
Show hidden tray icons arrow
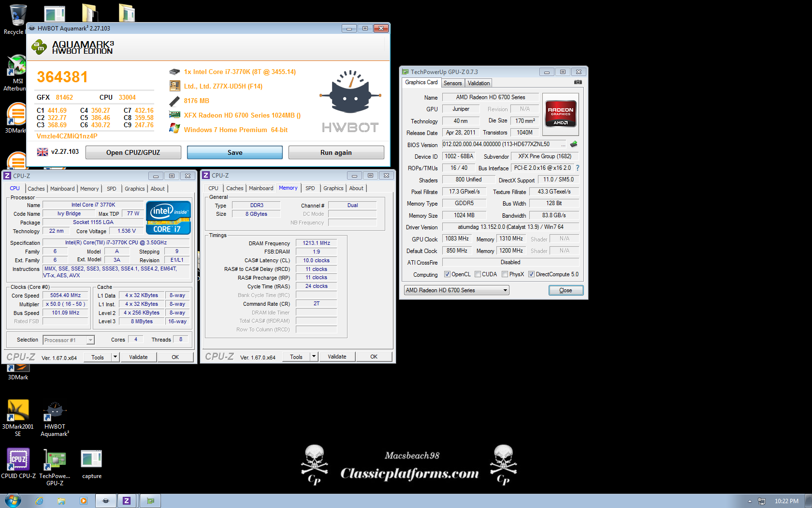click(x=750, y=501)
